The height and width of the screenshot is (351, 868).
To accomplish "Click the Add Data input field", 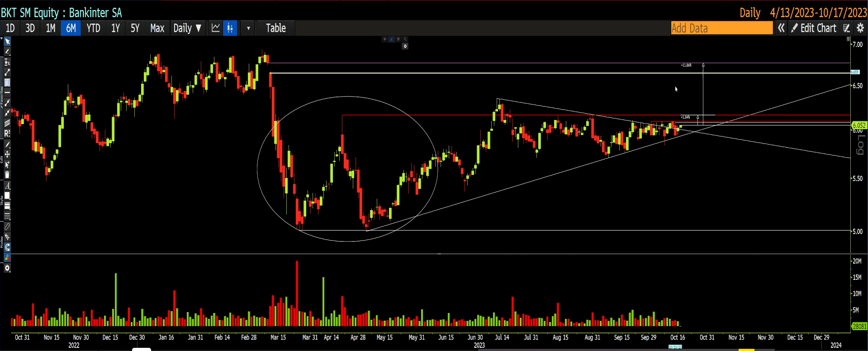I will pyautogui.click(x=722, y=28).
